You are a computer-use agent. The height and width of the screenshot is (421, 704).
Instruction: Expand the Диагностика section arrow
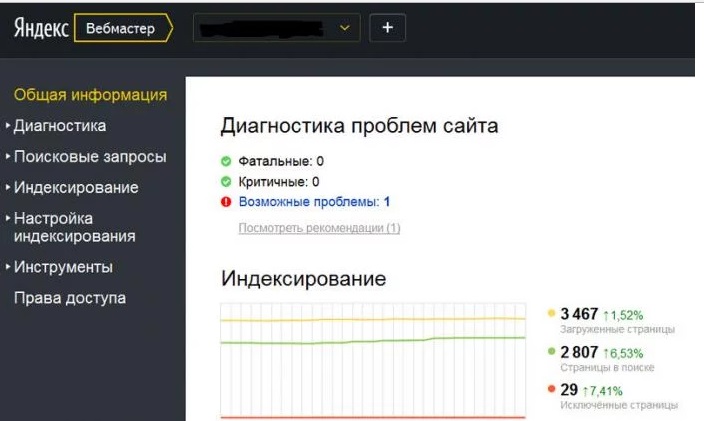click(x=8, y=126)
